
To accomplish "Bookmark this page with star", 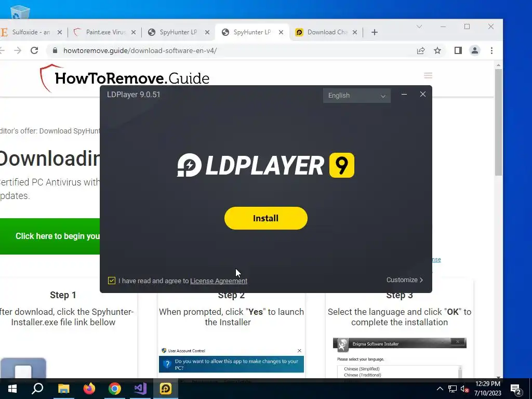I will 437,50.
